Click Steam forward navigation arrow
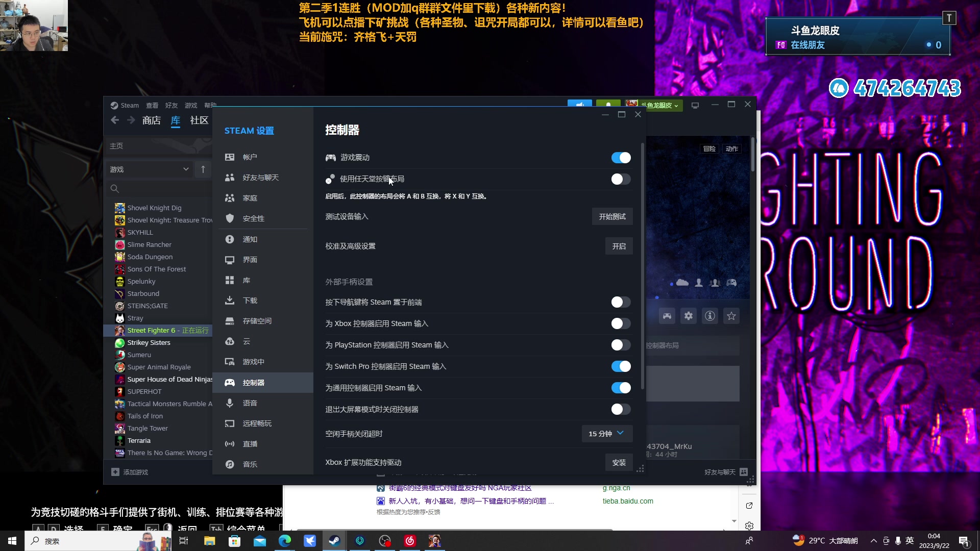This screenshot has width=980, height=551. click(131, 120)
